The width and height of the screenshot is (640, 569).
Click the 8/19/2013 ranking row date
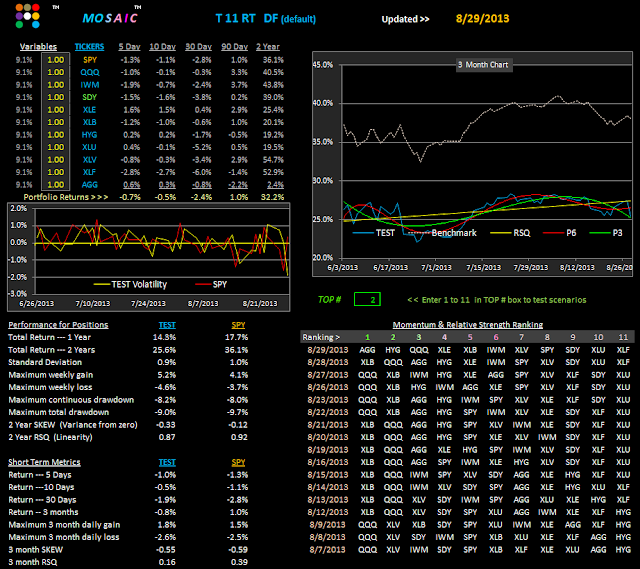(x=328, y=450)
